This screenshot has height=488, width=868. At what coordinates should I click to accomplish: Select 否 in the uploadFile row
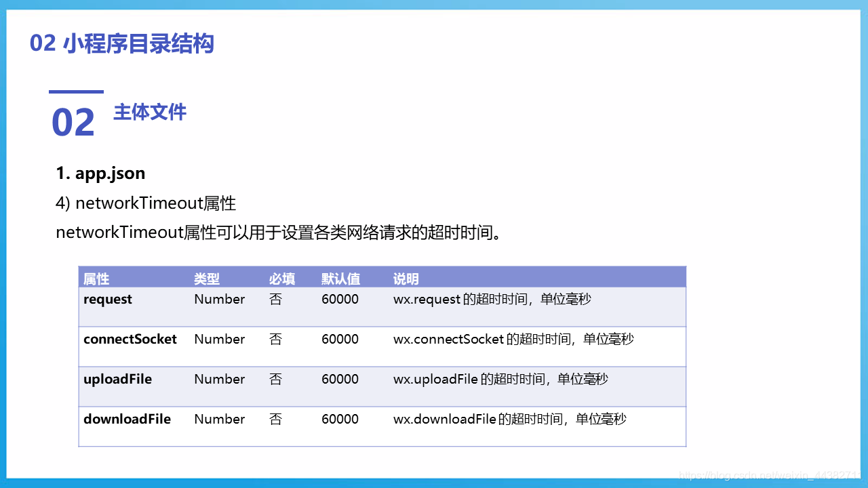coord(275,379)
